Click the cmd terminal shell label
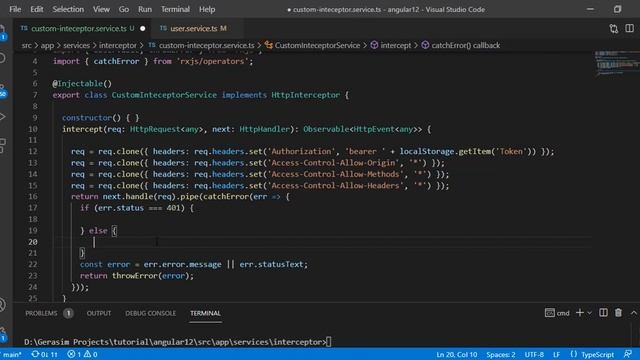This screenshot has height=360, width=640. (x=557, y=313)
